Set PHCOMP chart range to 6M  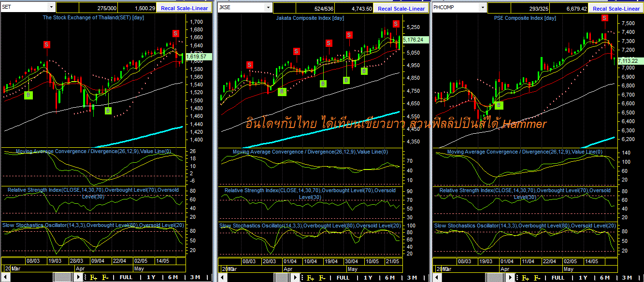605,278
